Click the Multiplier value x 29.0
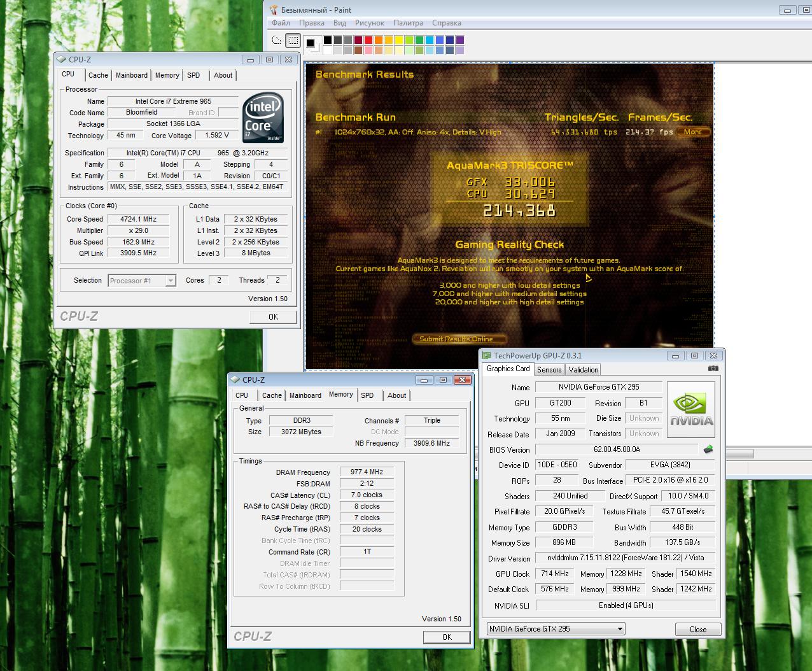This screenshot has width=812, height=671. point(138,230)
